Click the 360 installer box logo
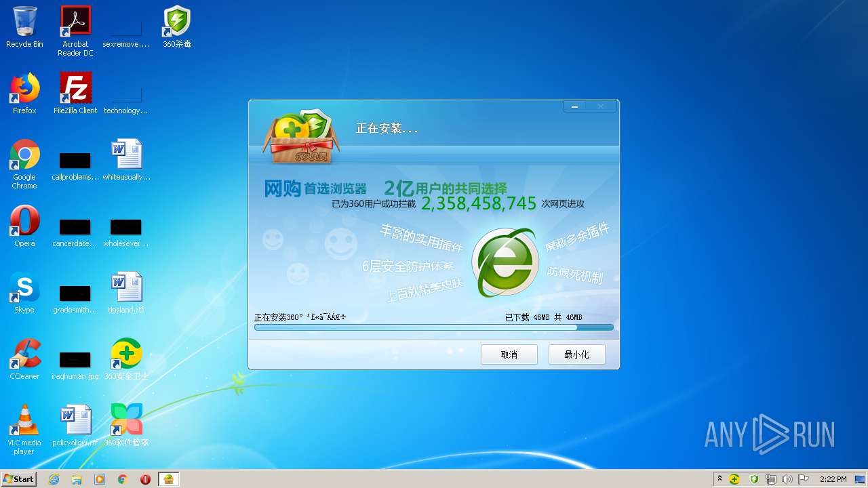Viewport: 868px width, 488px height. (302, 138)
